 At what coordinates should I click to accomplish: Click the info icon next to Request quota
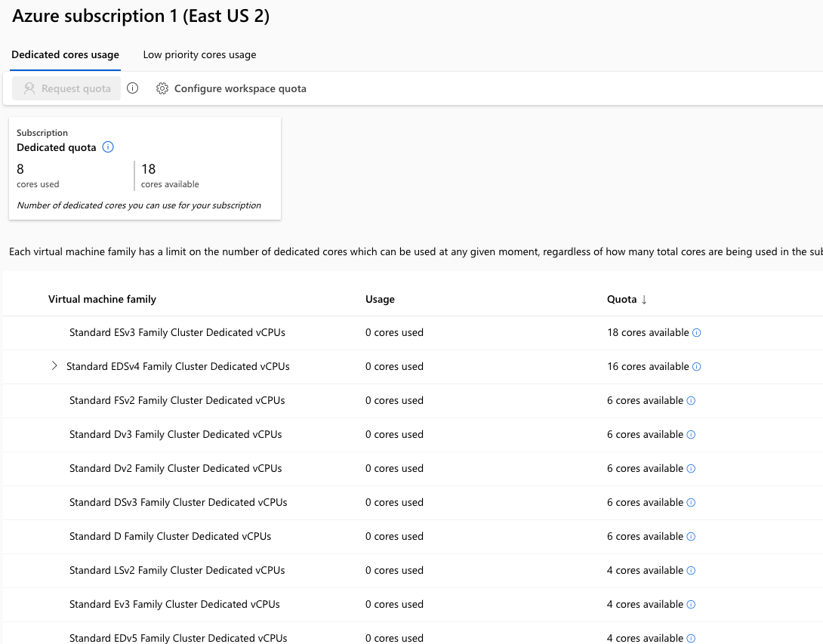pos(132,88)
